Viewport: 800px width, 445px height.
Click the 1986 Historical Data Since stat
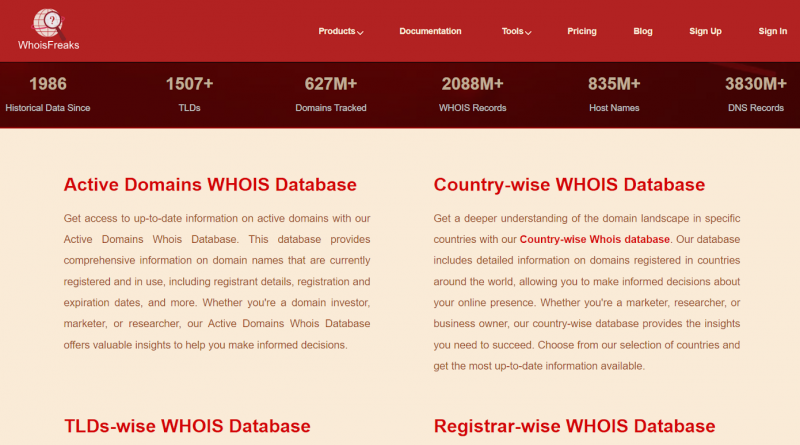pyautogui.click(x=47, y=94)
